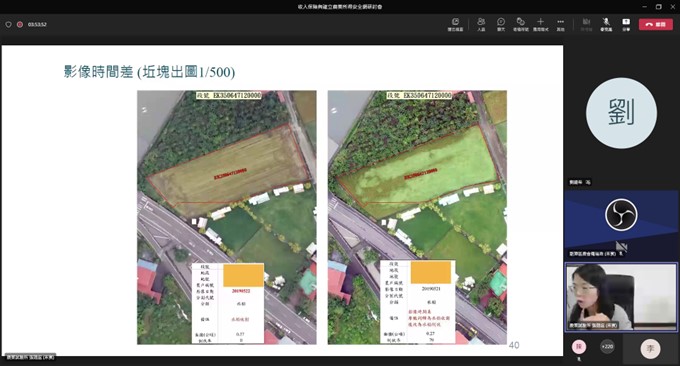Select the 劉 avatar participant tile

621,114
